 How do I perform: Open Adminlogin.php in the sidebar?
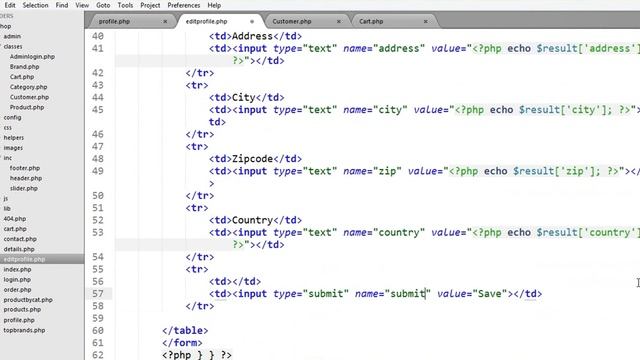tap(32, 57)
